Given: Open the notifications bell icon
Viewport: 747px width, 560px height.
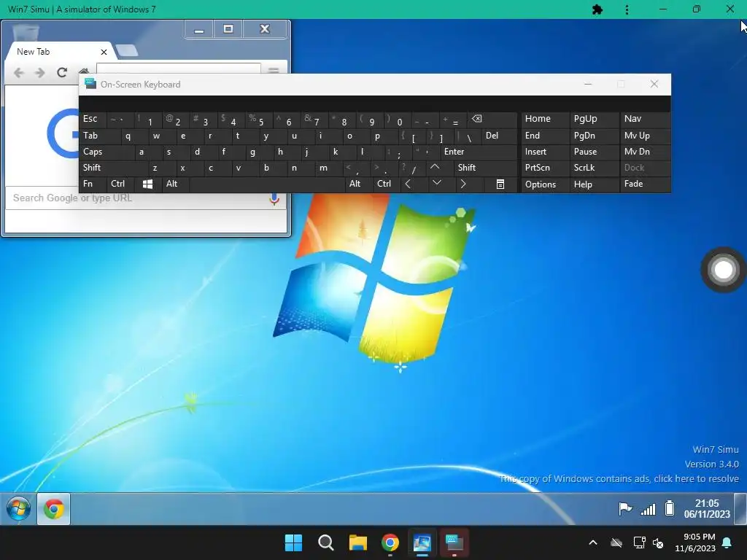Looking at the screenshot, I should (727, 542).
